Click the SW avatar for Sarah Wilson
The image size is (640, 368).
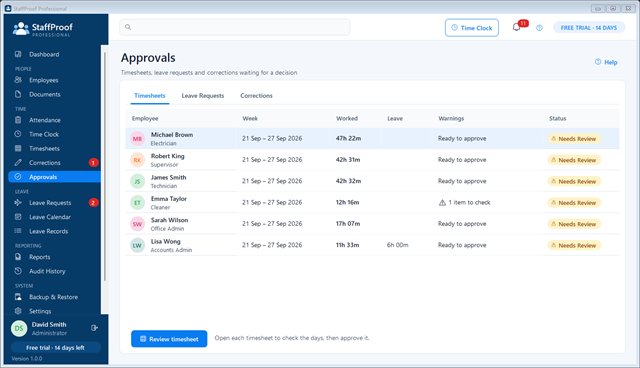[138, 224]
